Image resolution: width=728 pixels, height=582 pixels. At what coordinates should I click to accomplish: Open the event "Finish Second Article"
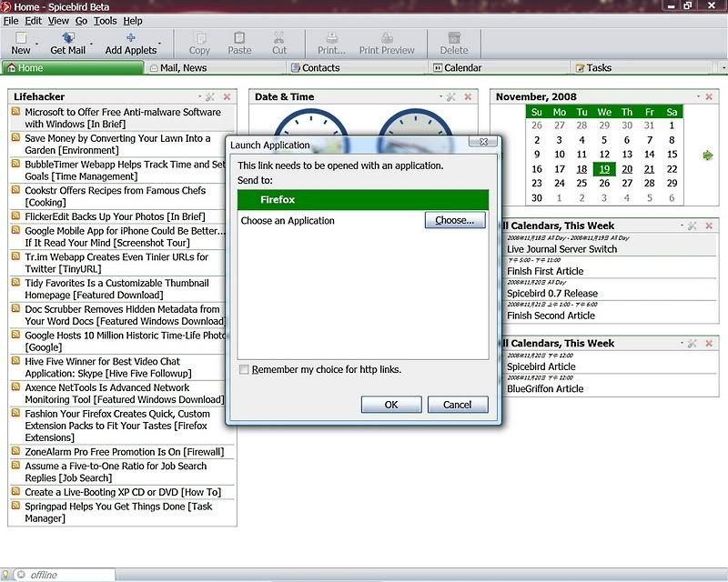click(551, 316)
